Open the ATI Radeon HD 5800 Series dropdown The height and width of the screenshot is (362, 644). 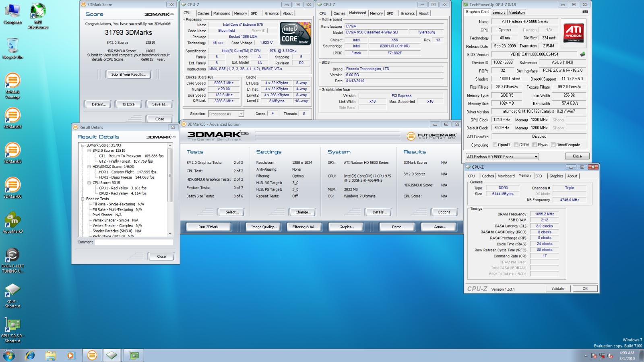[502, 157]
